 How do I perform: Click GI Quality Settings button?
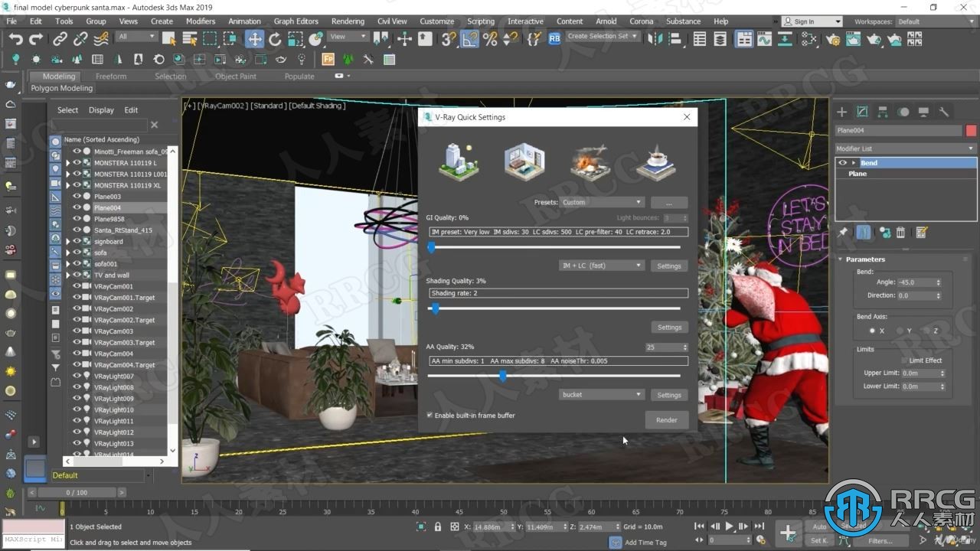(669, 266)
